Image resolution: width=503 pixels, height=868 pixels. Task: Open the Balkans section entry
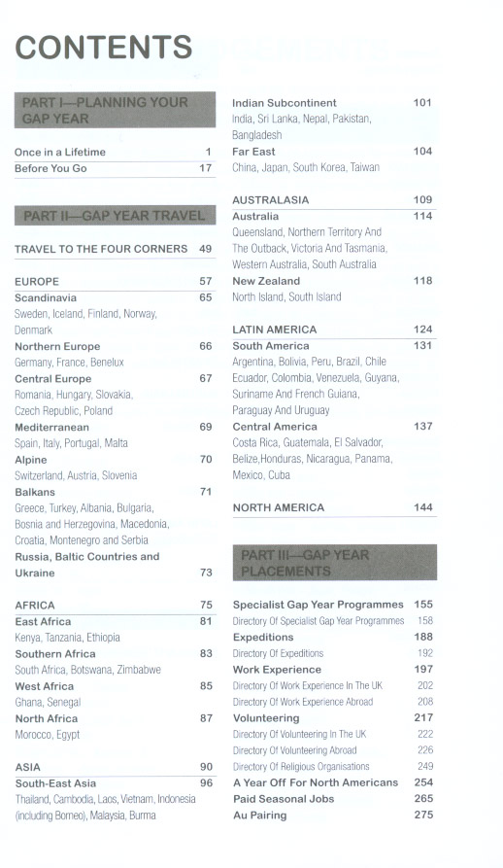click(x=115, y=492)
